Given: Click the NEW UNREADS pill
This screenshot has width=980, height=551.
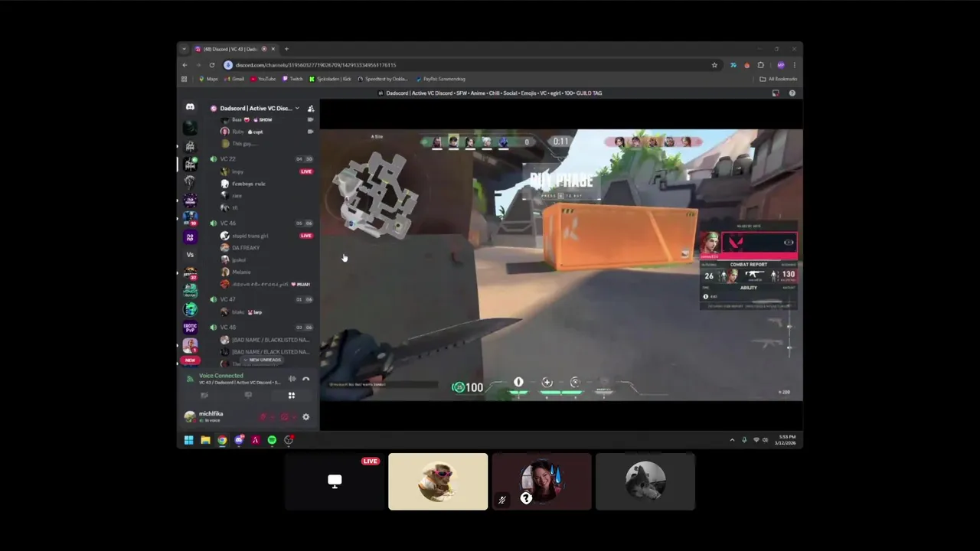Looking at the screenshot, I should pyautogui.click(x=262, y=360).
